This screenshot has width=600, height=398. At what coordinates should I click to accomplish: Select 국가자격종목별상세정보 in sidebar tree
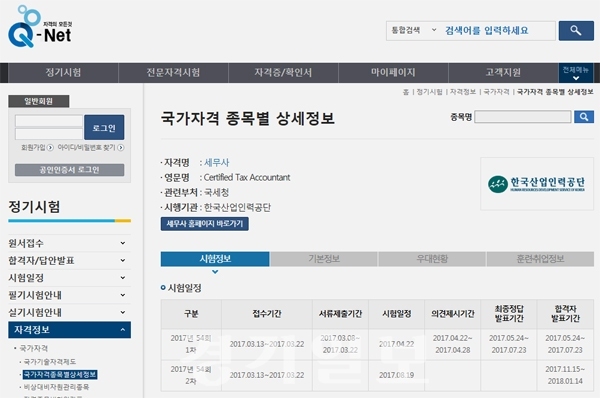[60, 374]
